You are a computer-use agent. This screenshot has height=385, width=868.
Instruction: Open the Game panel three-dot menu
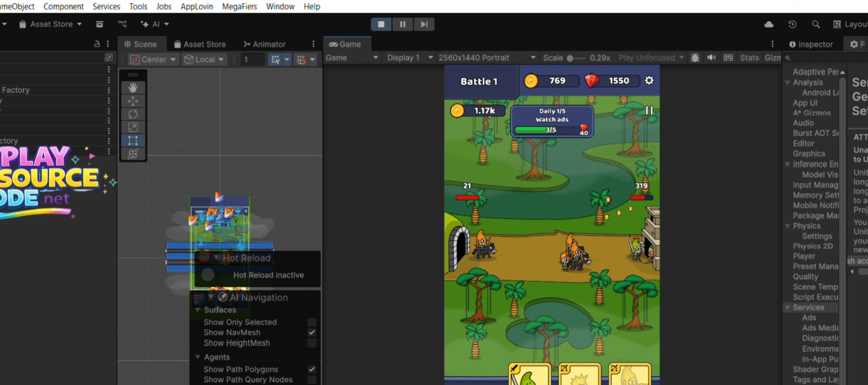[x=772, y=44]
